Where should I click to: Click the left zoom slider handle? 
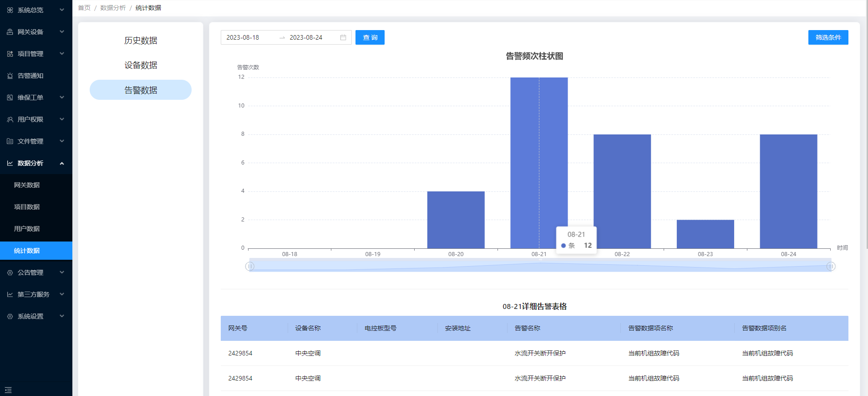[x=250, y=266]
